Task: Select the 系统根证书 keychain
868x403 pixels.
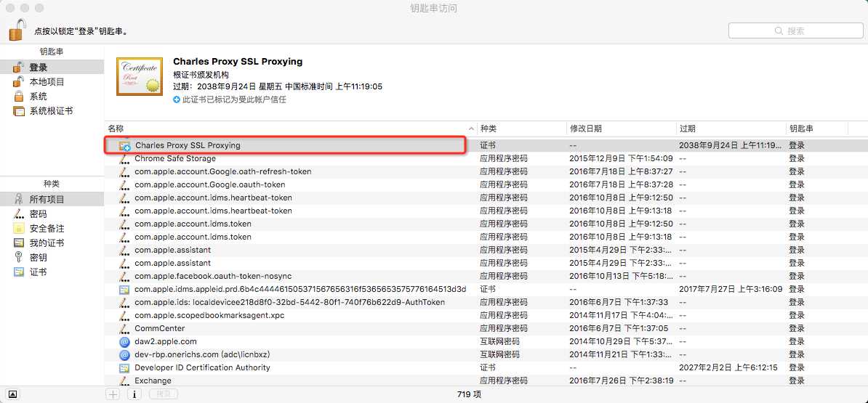Action: tap(52, 110)
